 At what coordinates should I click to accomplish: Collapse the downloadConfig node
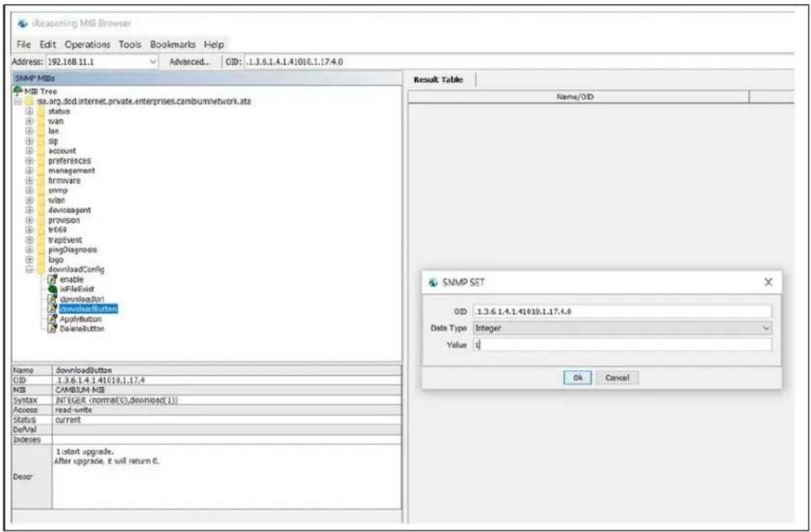30,269
